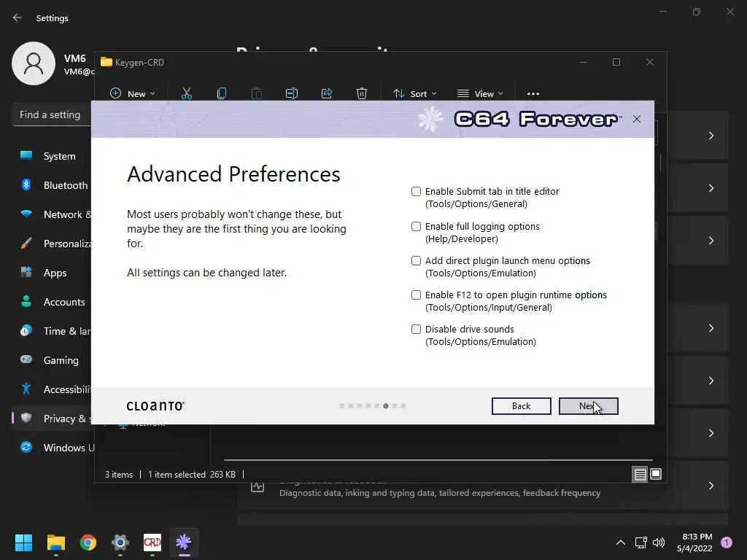Open Time & language in Settings sidebar
The width and height of the screenshot is (747, 560).
coord(53,331)
